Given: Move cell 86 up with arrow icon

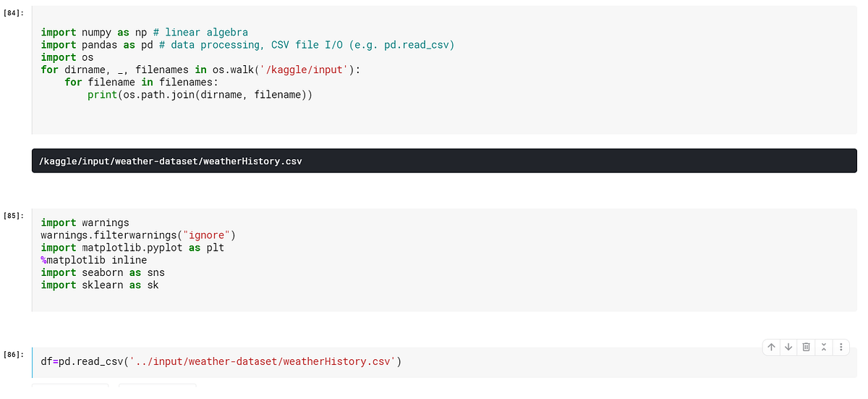Looking at the screenshot, I should tap(772, 348).
